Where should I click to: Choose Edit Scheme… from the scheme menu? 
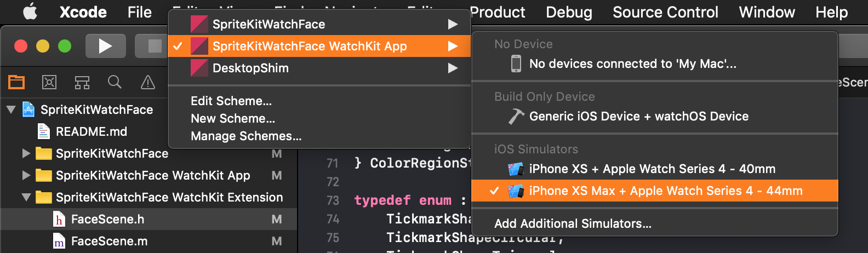231,101
